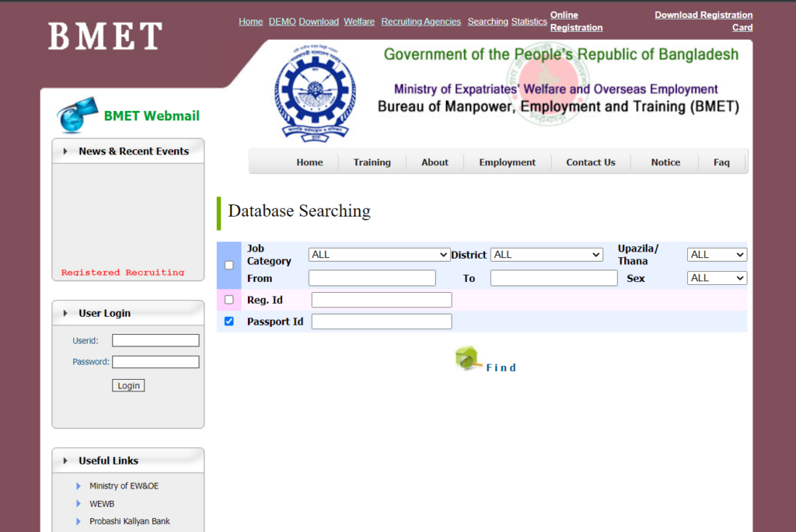Click the Ministry of EW&OE link
The height and width of the screenshot is (532, 796).
click(124, 486)
